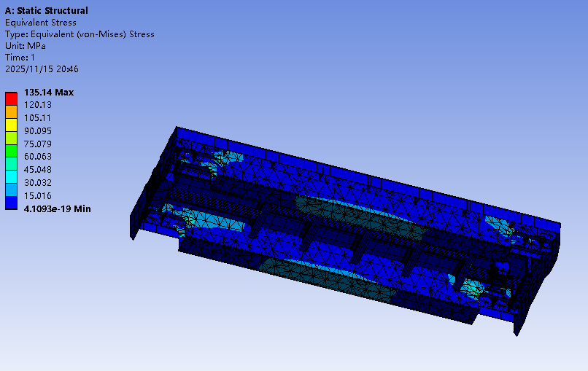
Task: Click the 75.079 legend value
Action: (38, 144)
